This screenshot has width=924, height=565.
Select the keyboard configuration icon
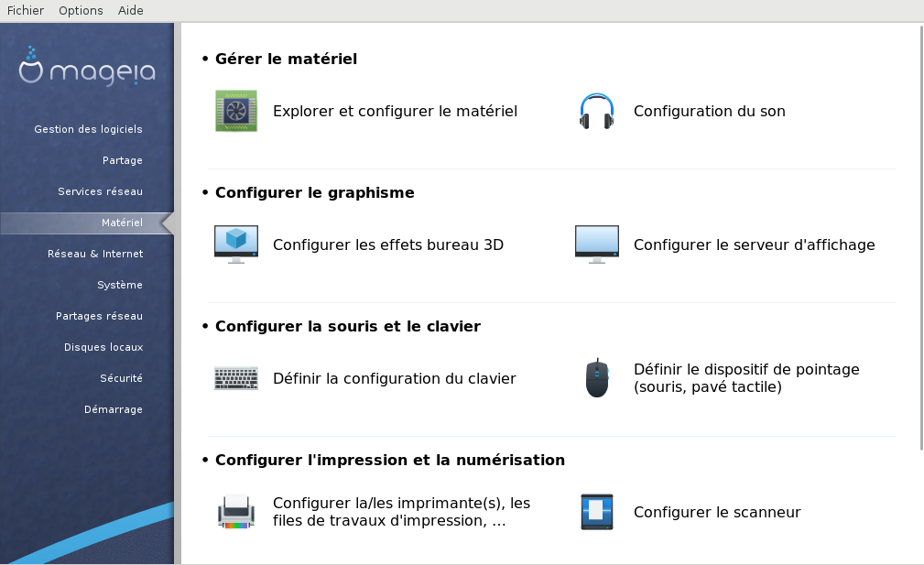tap(235, 378)
